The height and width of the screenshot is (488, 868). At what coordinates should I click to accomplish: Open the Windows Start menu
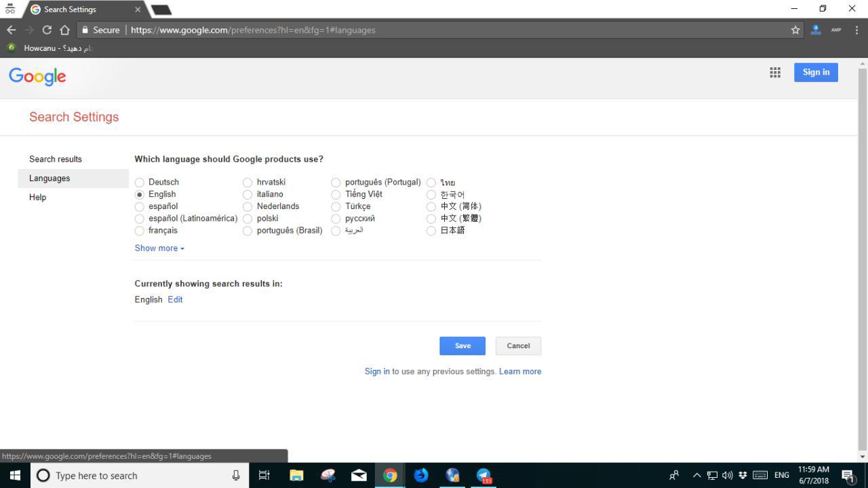tap(15, 475)
